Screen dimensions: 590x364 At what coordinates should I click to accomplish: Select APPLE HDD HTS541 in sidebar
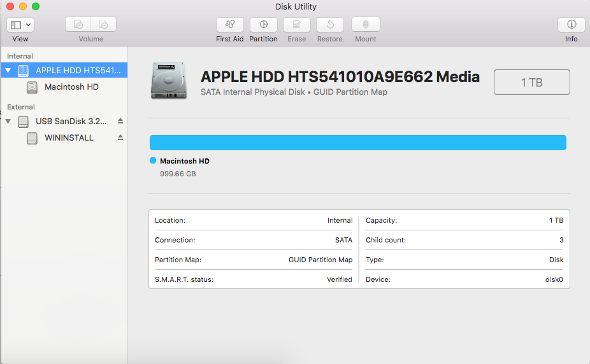tap(64, 70)
